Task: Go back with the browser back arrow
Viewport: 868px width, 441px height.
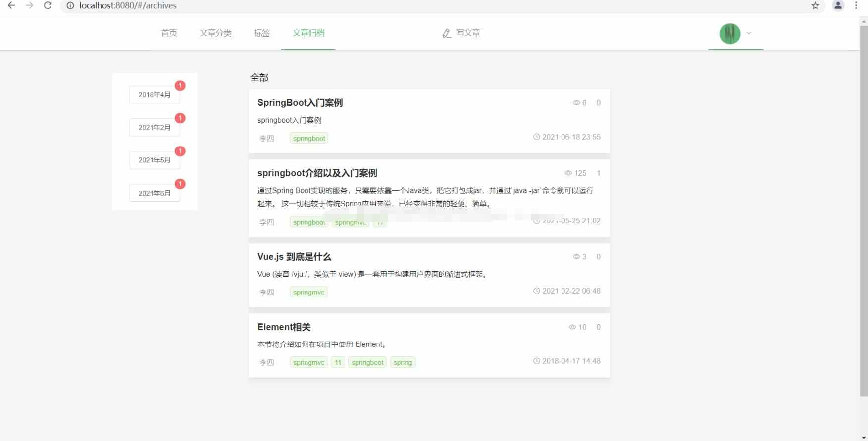Action: tap(11, 5)
